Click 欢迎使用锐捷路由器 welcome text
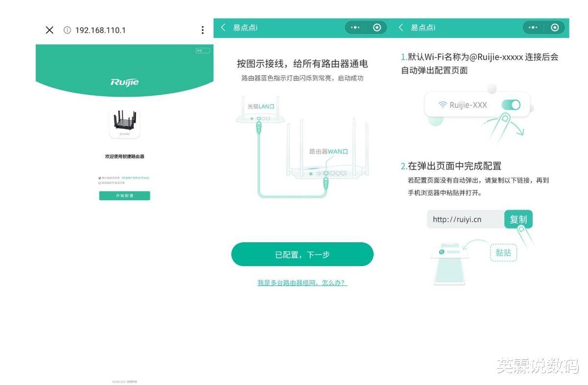This screenshot has width=588, height=385. [x=124, y=156]
